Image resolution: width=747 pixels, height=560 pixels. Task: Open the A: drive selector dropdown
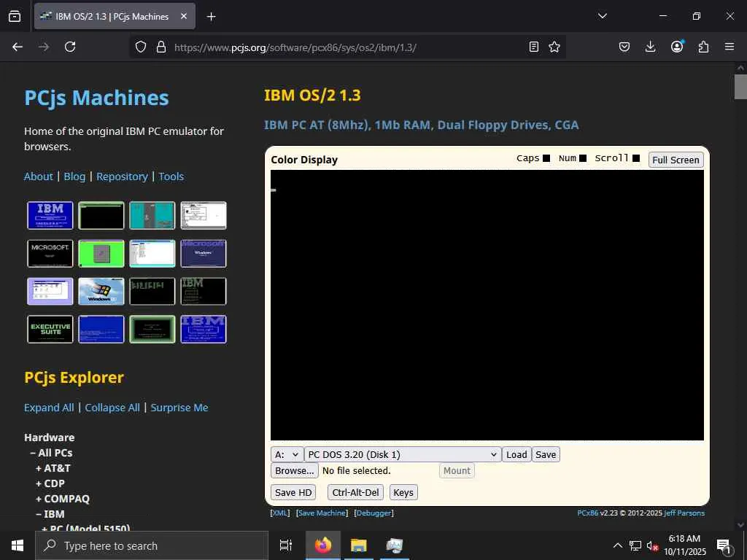[x=287, y=454]
